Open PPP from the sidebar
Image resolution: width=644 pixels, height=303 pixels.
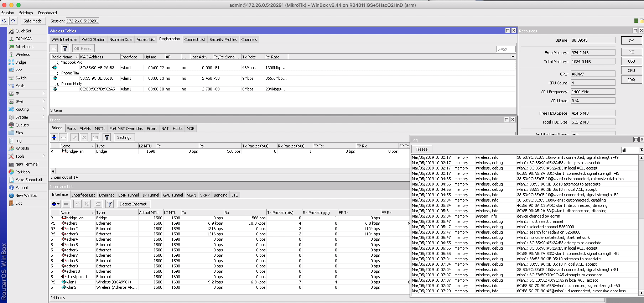19,70
